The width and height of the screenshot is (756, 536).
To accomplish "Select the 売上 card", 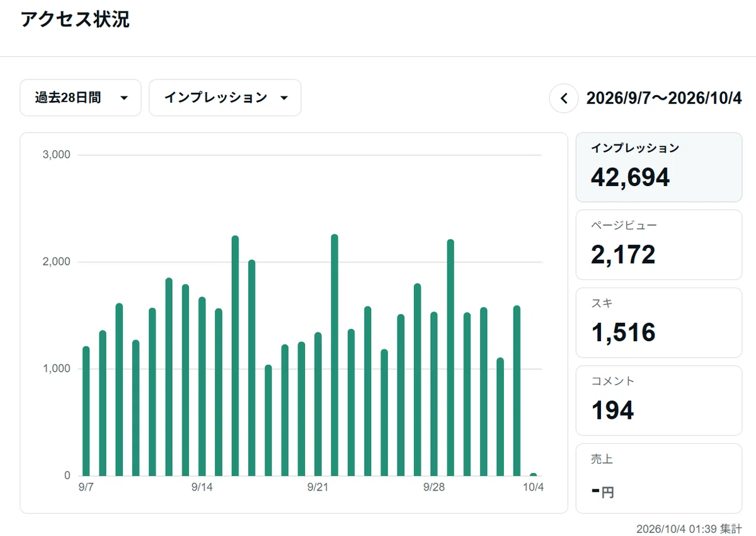I will 659,479.
